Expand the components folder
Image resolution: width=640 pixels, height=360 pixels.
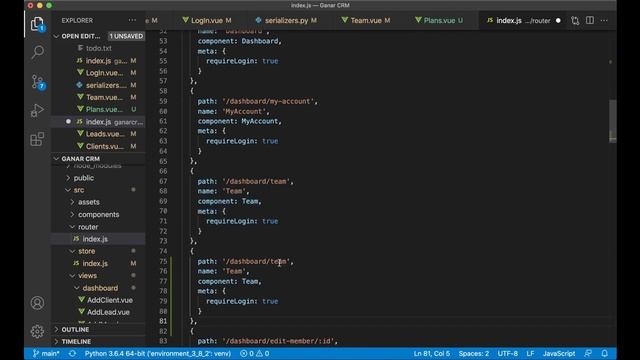[98, 214]
